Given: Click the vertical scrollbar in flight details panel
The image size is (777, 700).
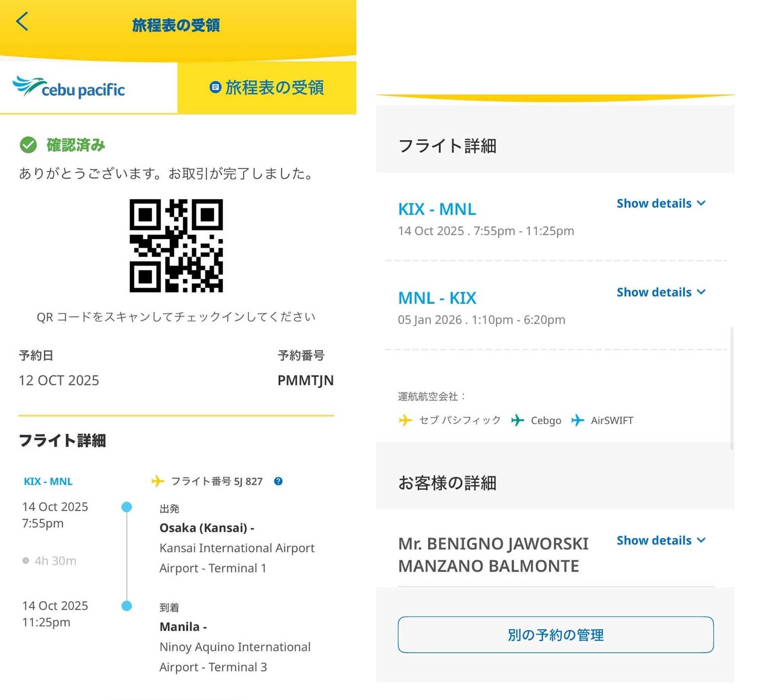Looking at the screenshot, I should point(732,388).
